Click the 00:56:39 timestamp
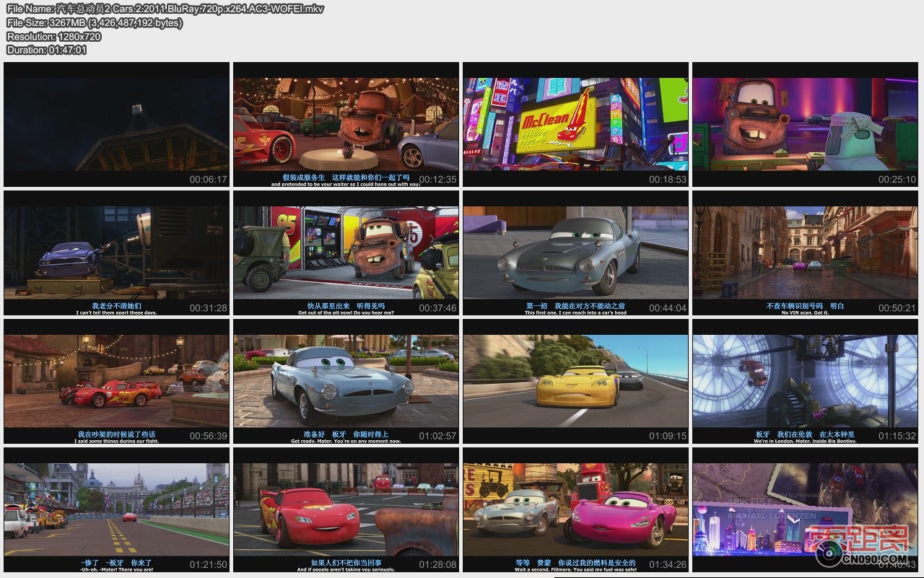The image size is (924, 578). [209, 437]
